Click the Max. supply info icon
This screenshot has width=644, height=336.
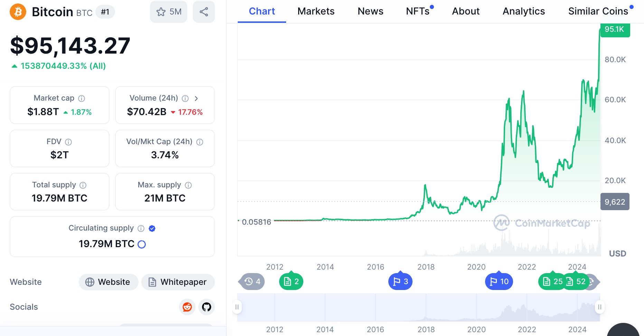click(x=188, y=185)
